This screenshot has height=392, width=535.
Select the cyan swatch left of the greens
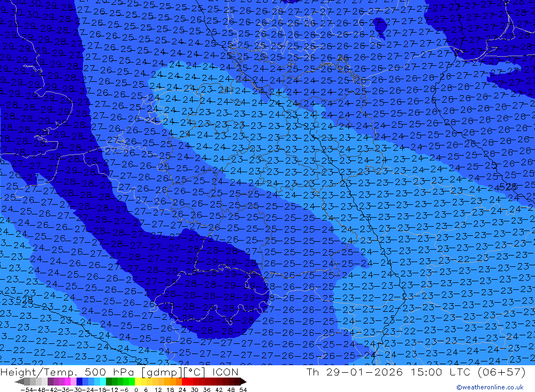[103, 381]
